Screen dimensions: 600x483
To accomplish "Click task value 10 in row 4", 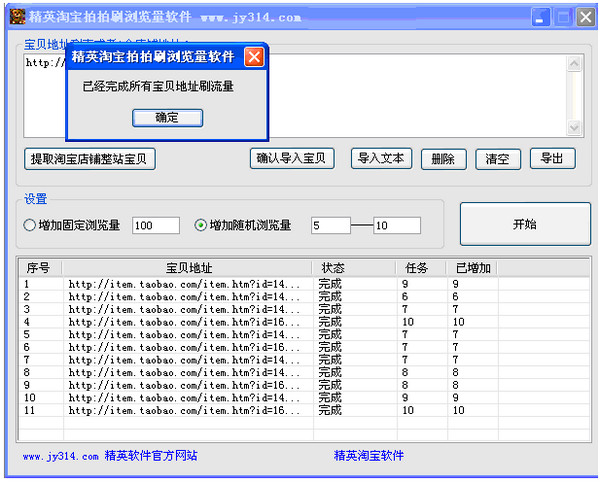I will pyautogui.click(x=408, y=322).
